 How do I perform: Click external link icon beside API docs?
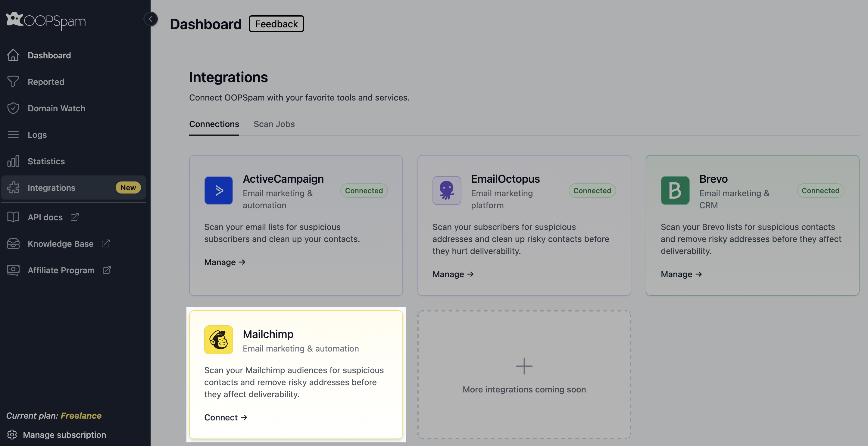74,217
